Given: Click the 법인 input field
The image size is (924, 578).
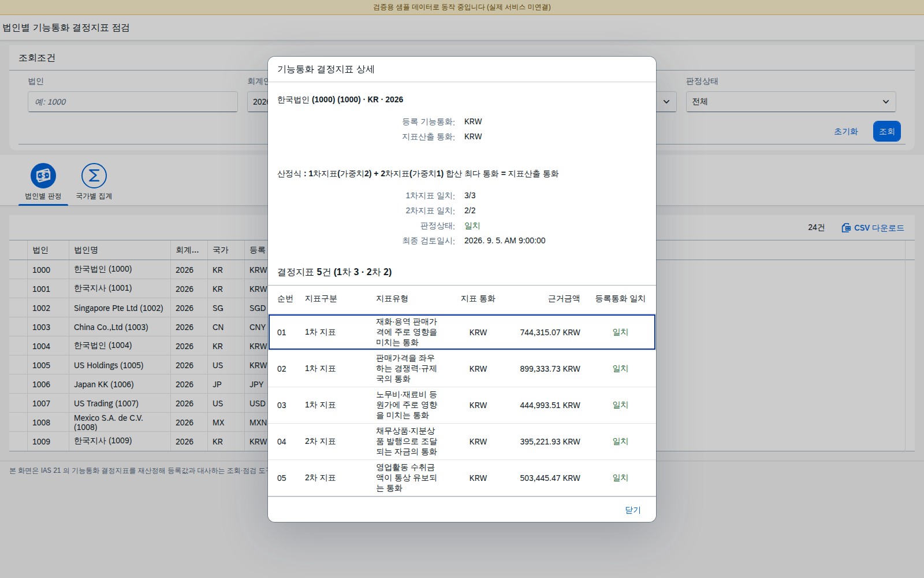Looking at the screenshot, I should pyautogui.click(x=133, y=102).
